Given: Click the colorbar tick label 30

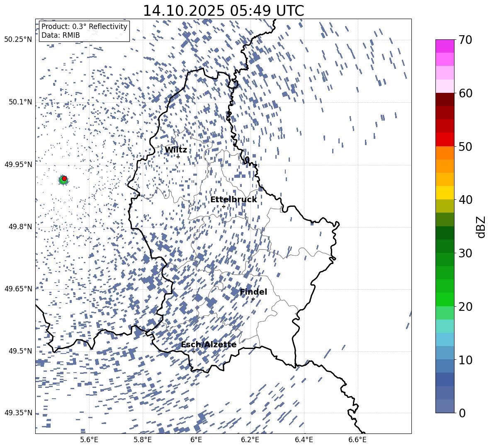Looking at the screenshot, I should point(466,253).
